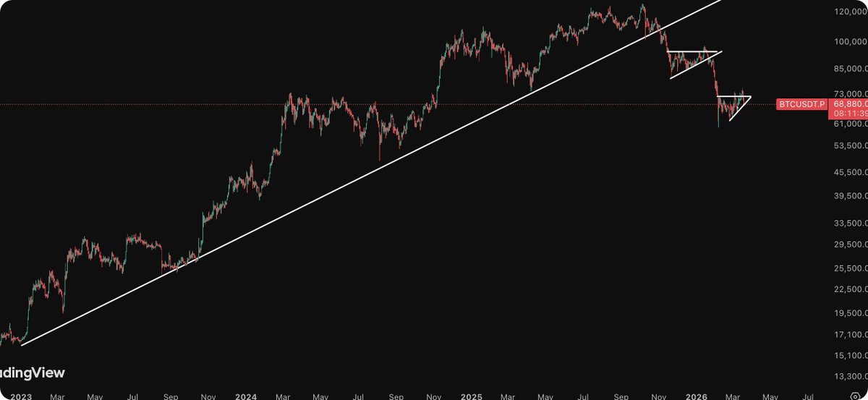
Task: Click the Nov label just before 2024
Action: point(208,396)
